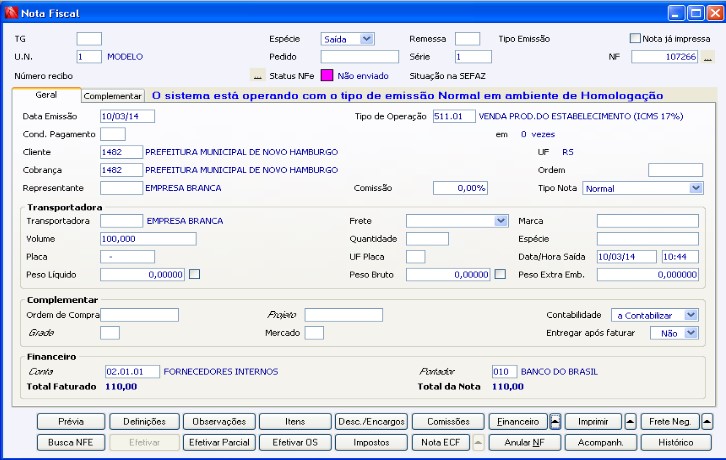The width and height of the screenshot is (726, 460).
Task: Click the magenta Status NFe indicator
Action: click(x=327, y=76)
